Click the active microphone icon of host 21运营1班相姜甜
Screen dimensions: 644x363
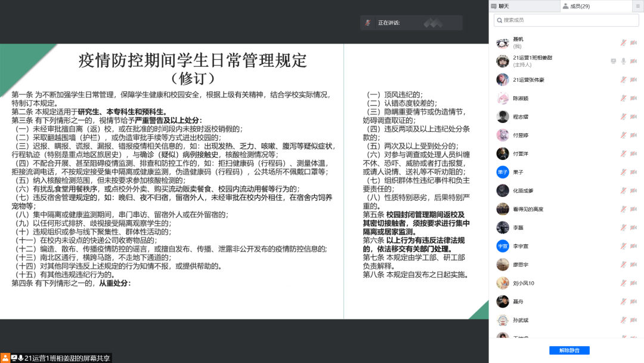point(623,61)
